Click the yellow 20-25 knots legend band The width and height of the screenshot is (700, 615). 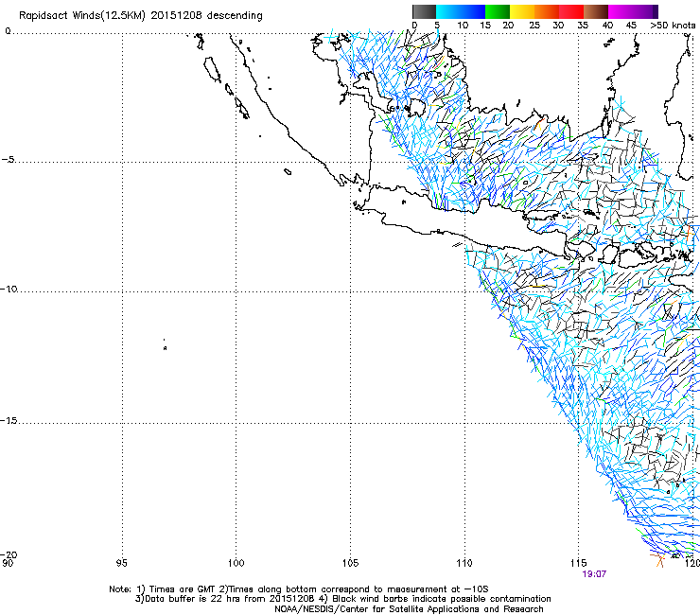tap(522, 11)
